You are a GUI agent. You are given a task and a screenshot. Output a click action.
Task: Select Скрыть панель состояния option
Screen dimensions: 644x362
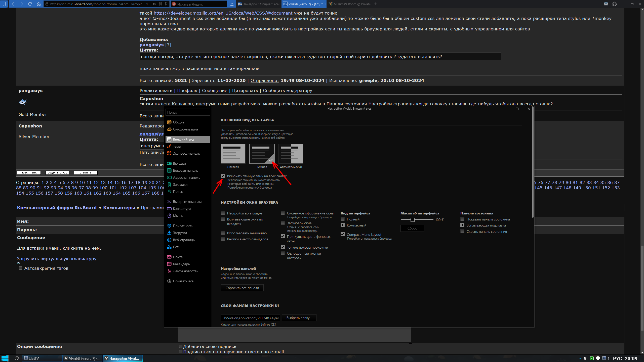(x=462, y=231)
